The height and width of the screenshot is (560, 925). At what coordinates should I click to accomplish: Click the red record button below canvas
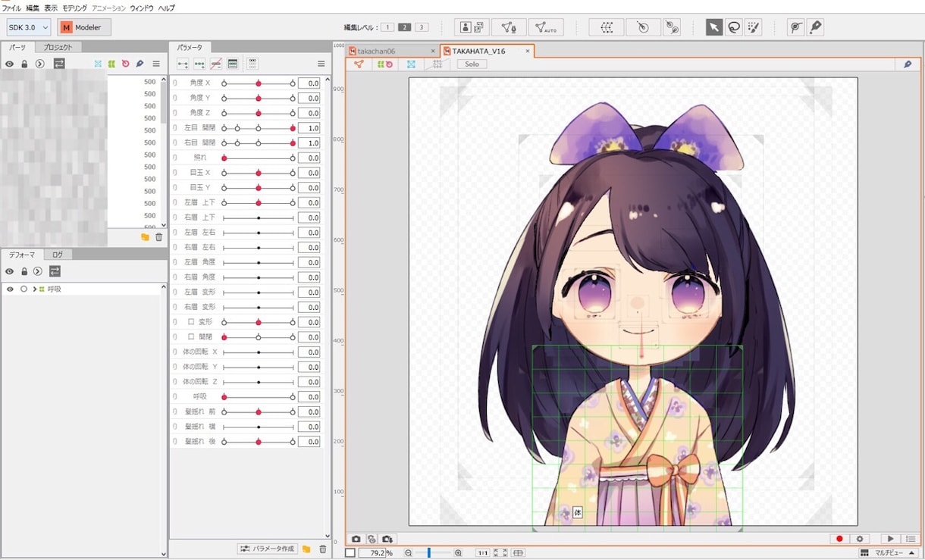(839, 539)
